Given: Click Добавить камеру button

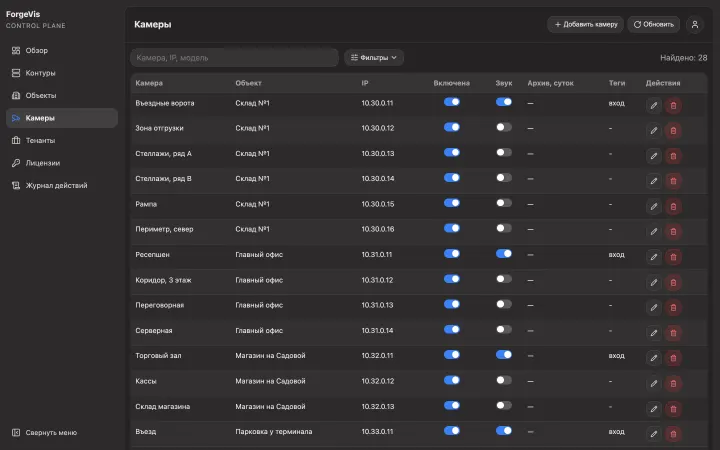Looking at the screenshot, I should [x=585, y=24].
